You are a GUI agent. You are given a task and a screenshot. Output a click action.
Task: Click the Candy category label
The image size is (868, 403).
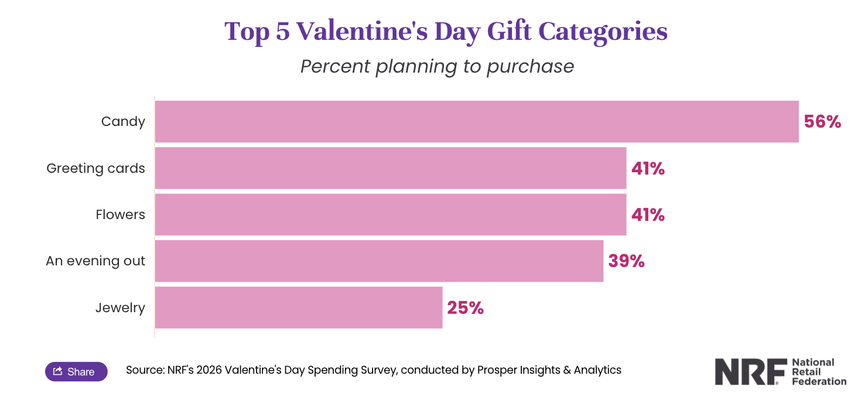[123, 121]
